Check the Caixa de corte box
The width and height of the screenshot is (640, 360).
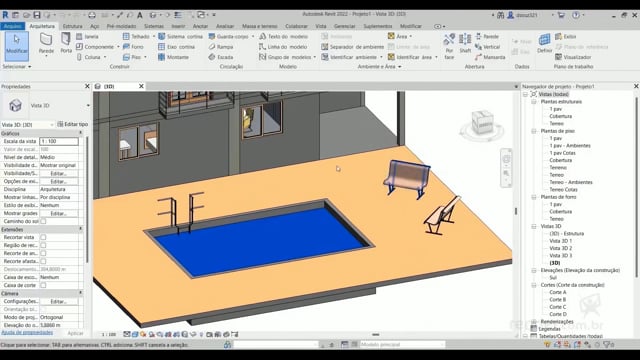coord(43,285)
